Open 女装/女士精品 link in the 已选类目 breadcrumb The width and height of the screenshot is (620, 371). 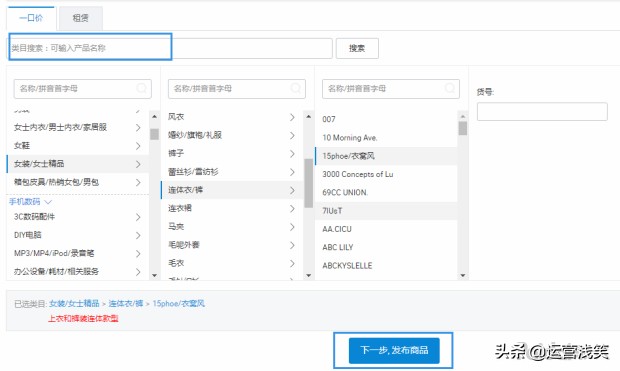point(74,303)
